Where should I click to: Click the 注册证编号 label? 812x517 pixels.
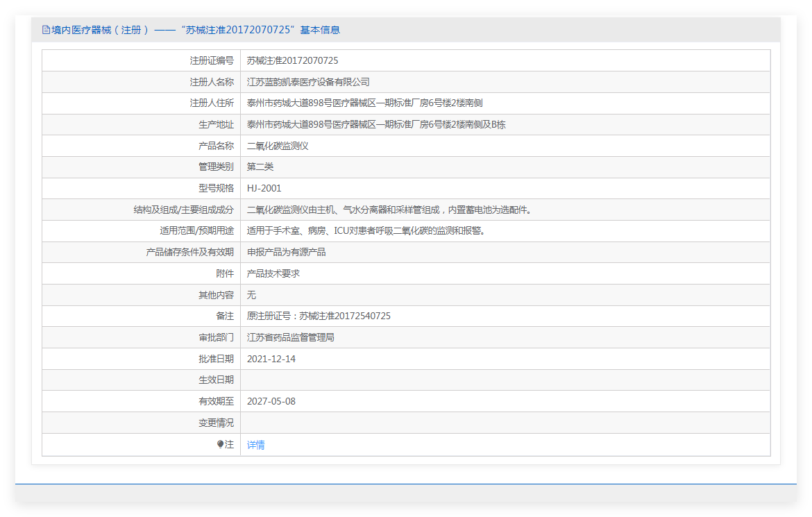pos(212,60)
